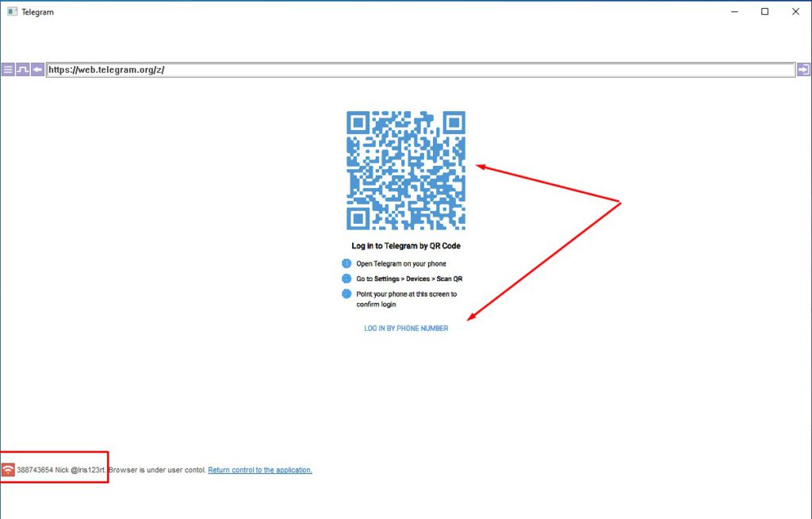Image resolution: width=812 pixels, height=519 pixels.
Task: Click the red connection status icon
Action: coord(8,469)
